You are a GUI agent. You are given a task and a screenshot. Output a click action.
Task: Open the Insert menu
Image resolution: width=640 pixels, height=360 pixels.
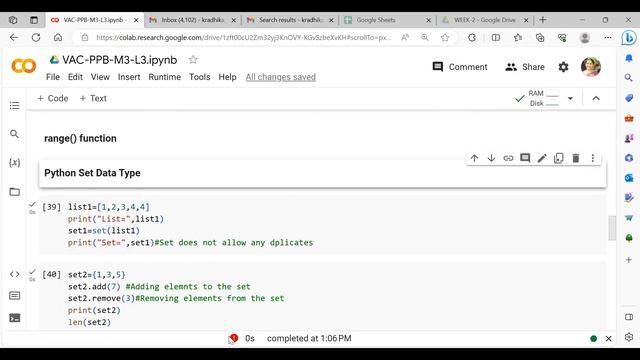click(129, 77)
